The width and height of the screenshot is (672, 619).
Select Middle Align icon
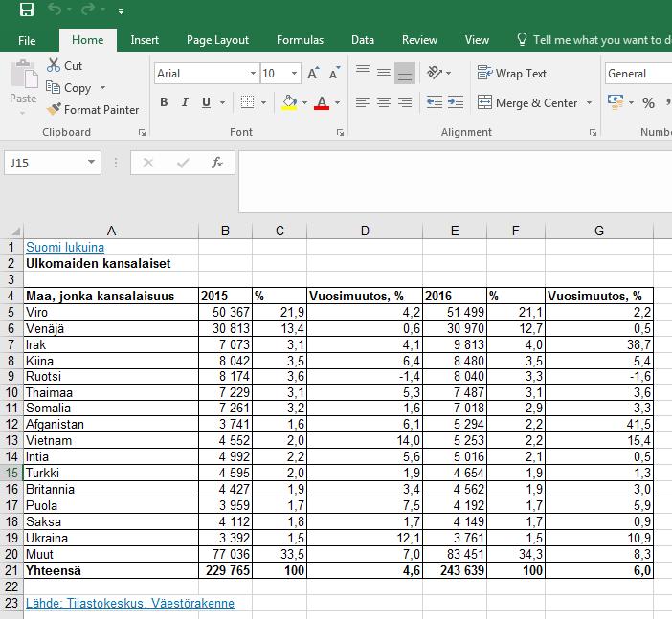pos(384,73)
